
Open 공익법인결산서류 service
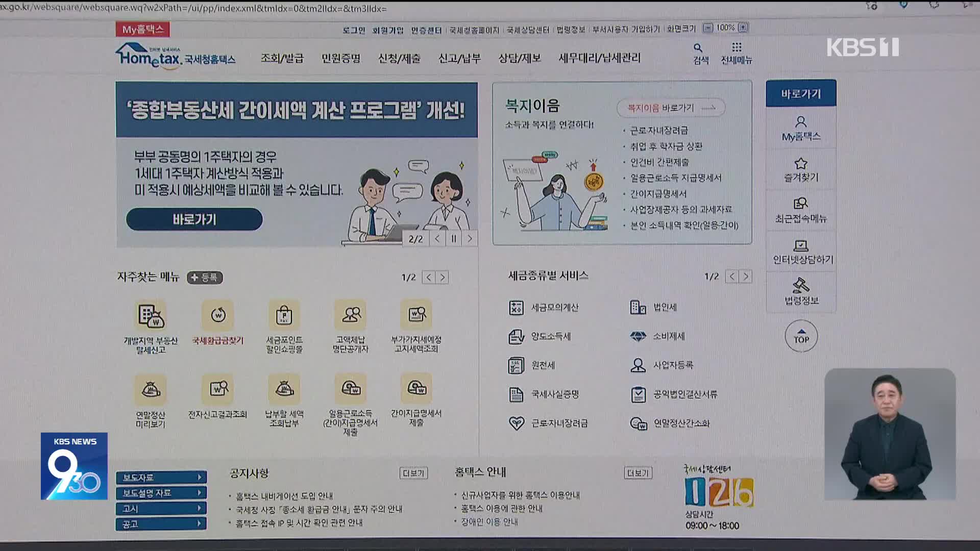click(674, 394)
